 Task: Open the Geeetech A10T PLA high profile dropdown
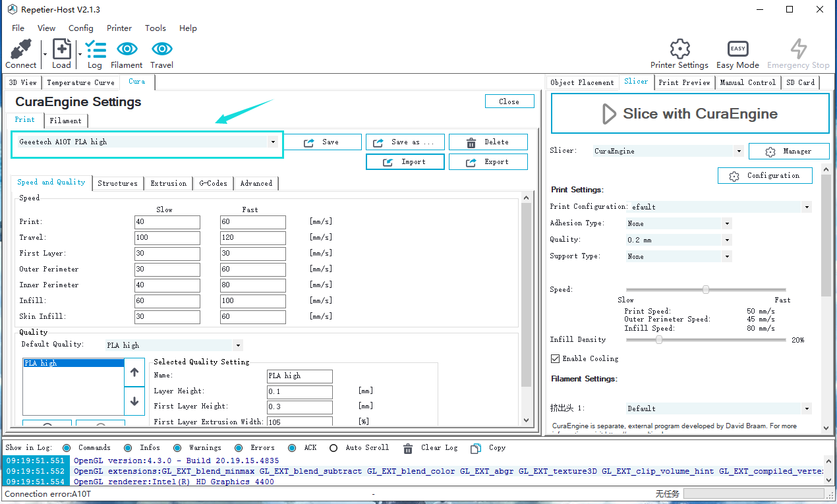click(x=273, y=142)
